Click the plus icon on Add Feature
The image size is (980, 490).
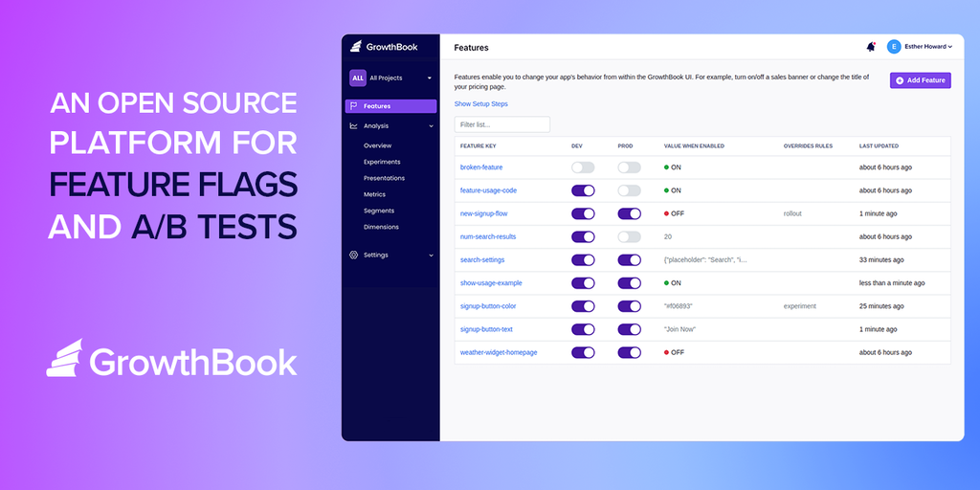click(900, 80)
